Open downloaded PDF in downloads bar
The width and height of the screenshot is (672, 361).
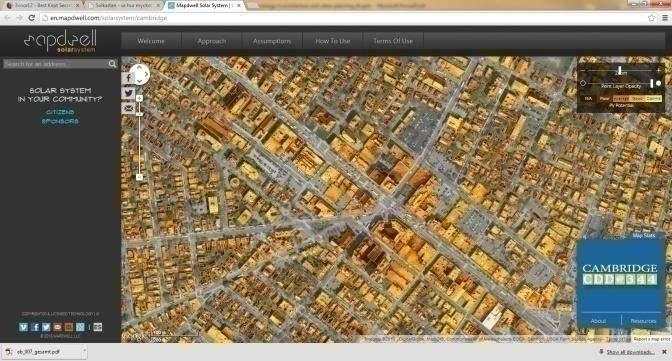[38, 352]
